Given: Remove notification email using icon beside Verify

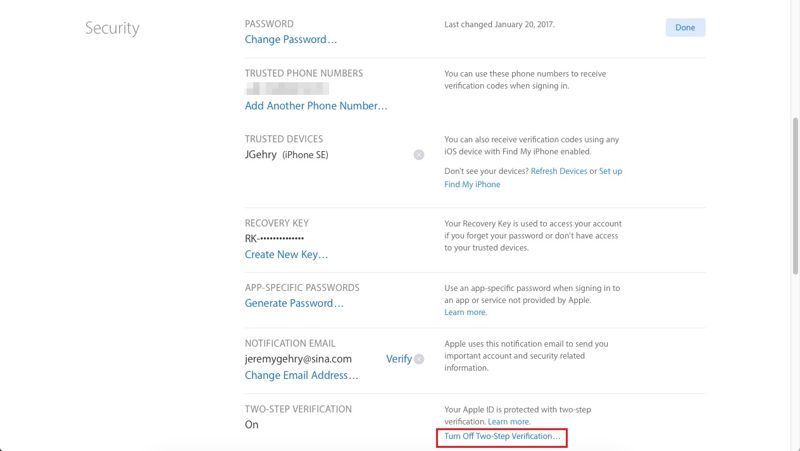Looking at the screenshot, I should click(419, 359).
